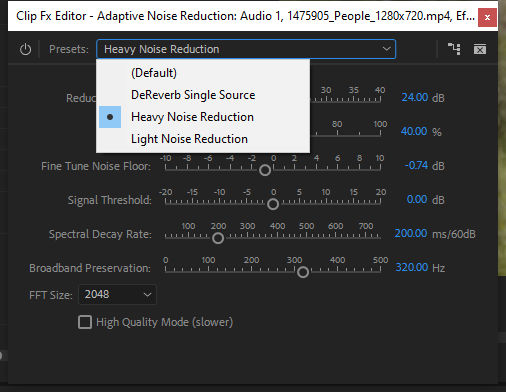Image resolution: width=506 pixels, height=392 pixels.
Task: Close the Clip Fx Editor window
Action: tap(487, 17)
